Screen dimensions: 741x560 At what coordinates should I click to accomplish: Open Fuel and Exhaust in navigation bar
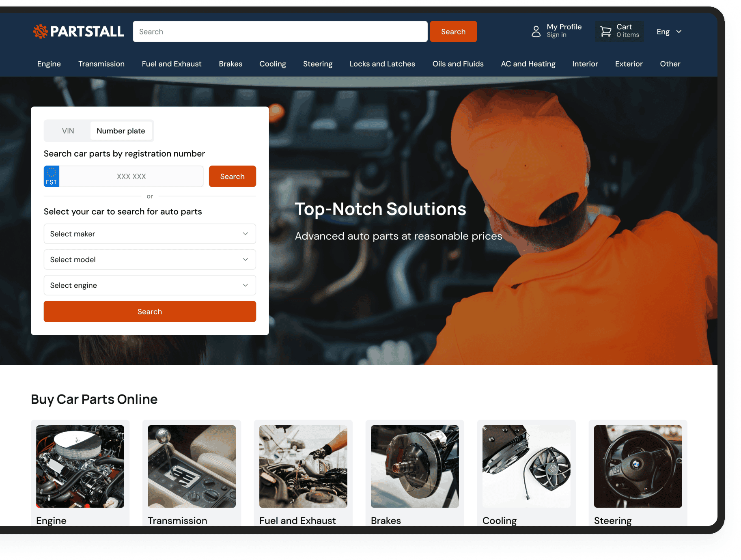click(x=172, y=64)
